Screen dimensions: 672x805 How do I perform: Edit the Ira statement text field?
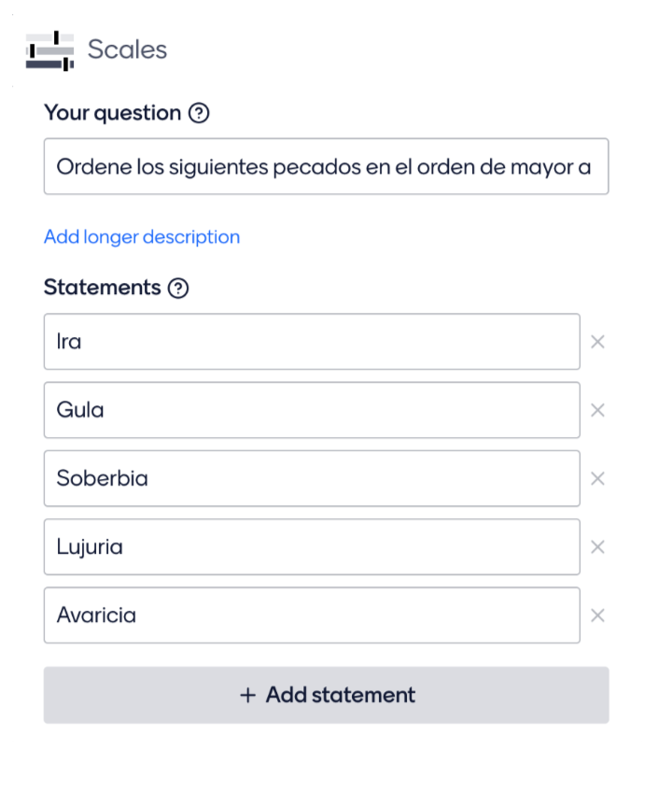click(312, 342)
